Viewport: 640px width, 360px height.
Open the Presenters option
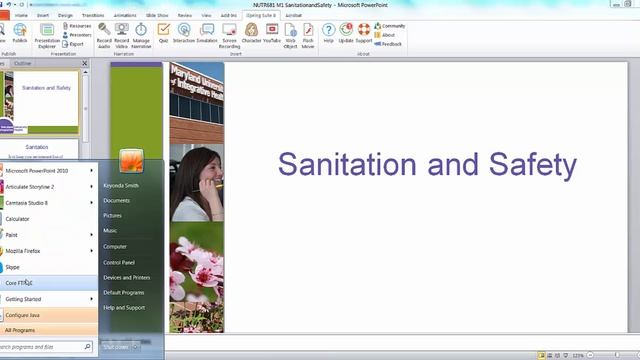(x=77, y=35)
